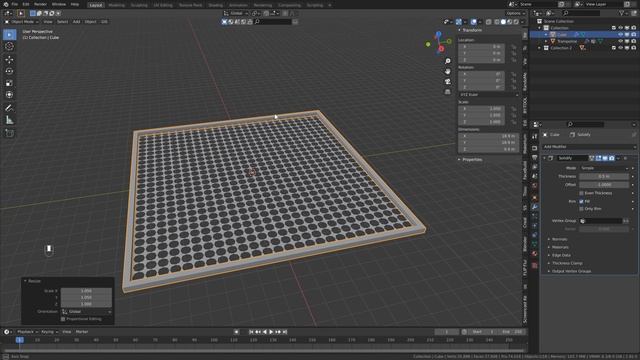This screenshot has height=360, width=640.
Task: Open the Object Mode dropdown
Action: point(21,22)
